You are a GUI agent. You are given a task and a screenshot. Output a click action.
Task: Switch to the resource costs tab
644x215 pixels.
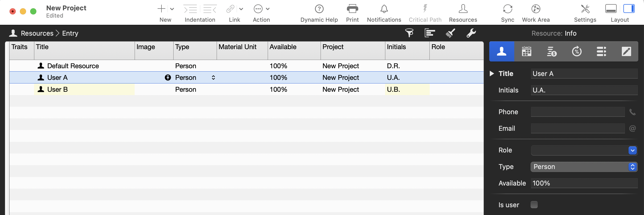click(551, 51)
